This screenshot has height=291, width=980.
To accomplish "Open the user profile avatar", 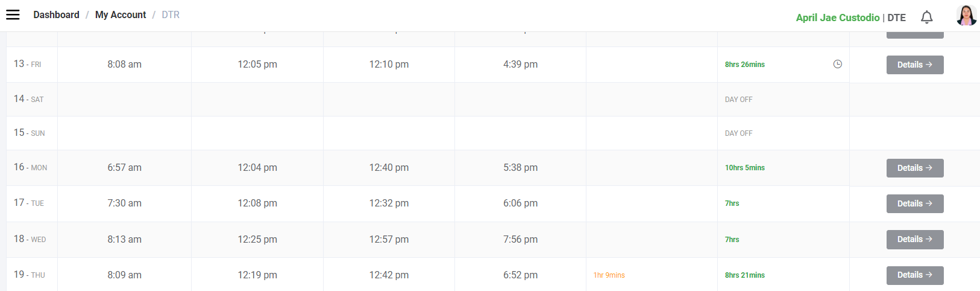I will [x=966, y=16].
